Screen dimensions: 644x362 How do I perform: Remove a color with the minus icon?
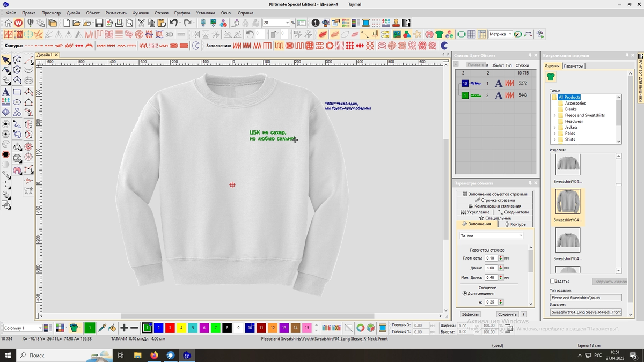134,328
